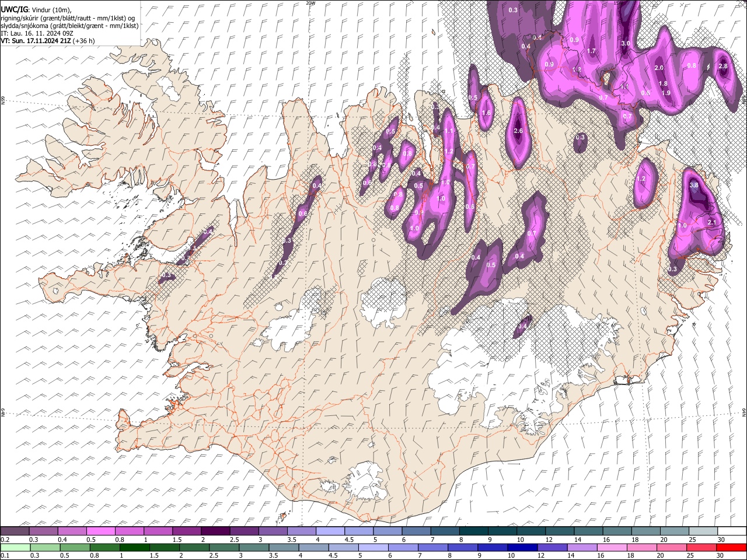Click the 2.1 precipitation value on the east coast
The height and width of the screenshot is (560, 747).
tap(711, 223)
